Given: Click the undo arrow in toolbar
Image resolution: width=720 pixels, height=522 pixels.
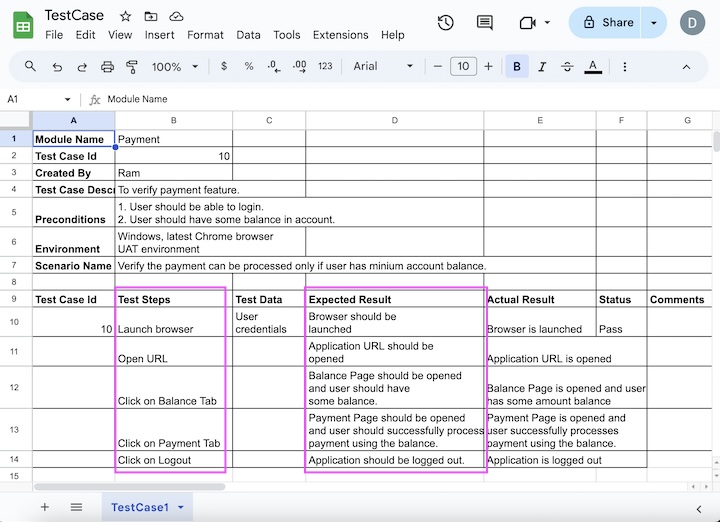Looking at the screenshot, I should pyautogui.click(x=57, y=67).
